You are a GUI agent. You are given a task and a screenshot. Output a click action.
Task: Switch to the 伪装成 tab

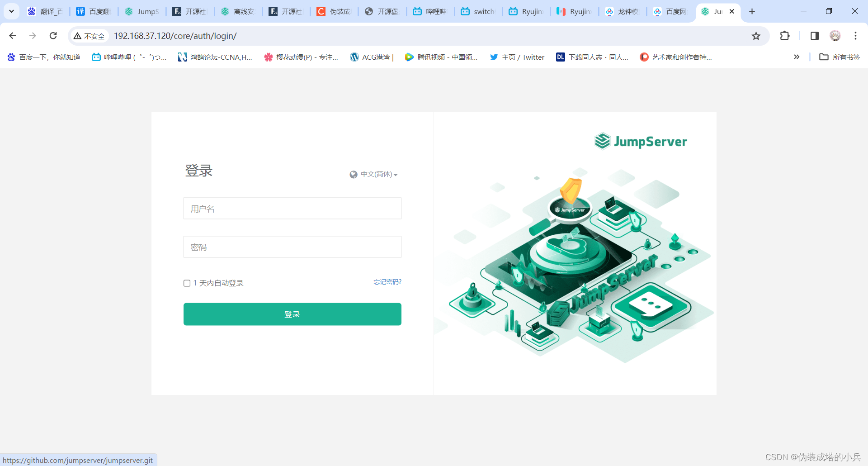point(334,11)
